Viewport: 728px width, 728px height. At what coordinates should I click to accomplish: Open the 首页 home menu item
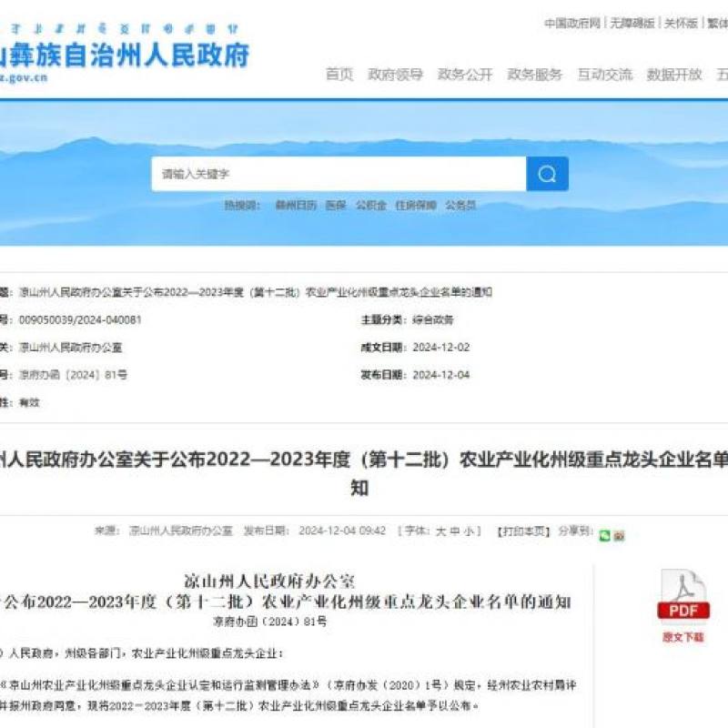click(339, 75)
